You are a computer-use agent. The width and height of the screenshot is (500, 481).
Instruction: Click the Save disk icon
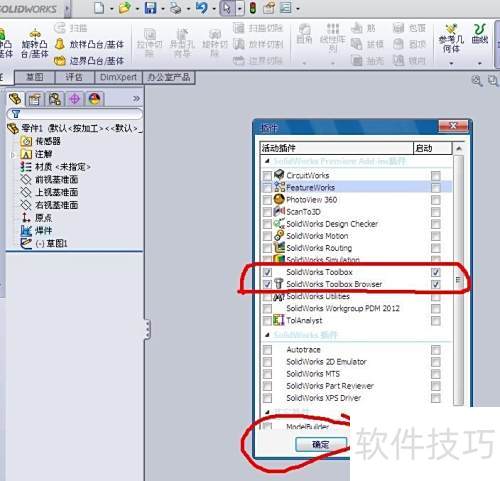tap(150, 8)
